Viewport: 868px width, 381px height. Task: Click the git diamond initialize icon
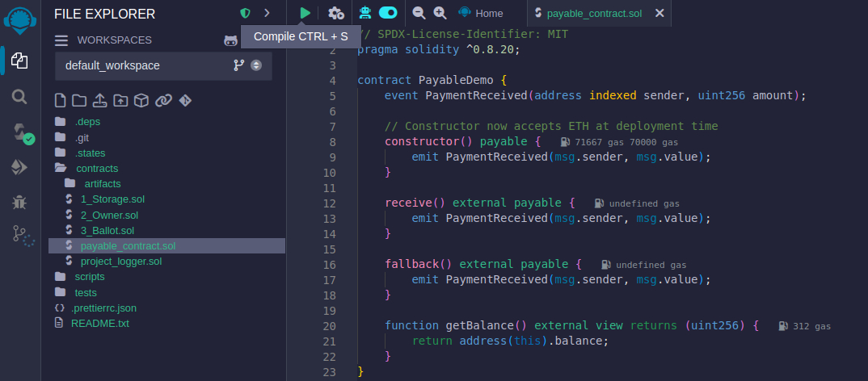pyautogui.click(x=185, y=101)
